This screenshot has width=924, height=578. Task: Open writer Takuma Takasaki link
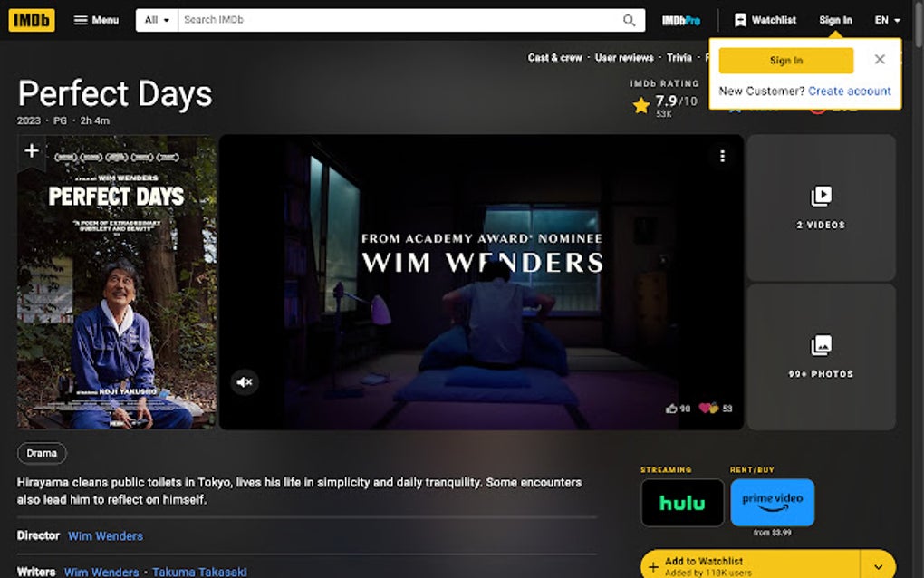click(200, 572)
